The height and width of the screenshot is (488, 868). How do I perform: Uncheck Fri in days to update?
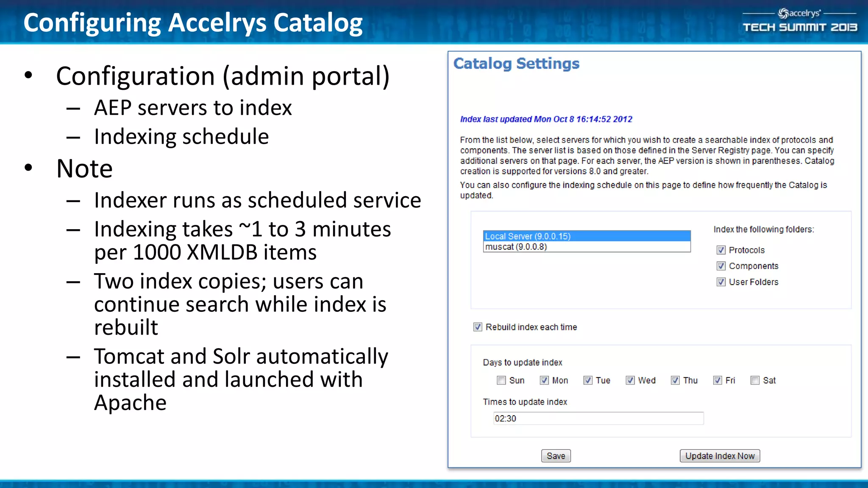pos(718,380)
